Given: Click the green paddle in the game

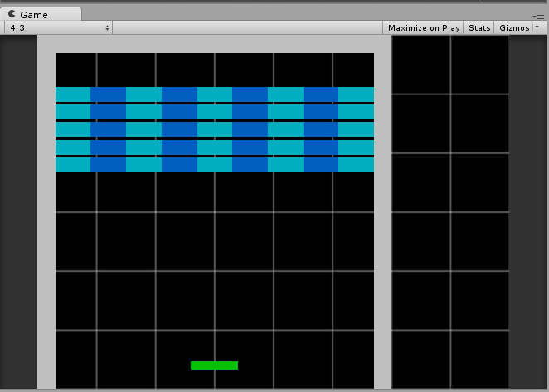Looking at the screenshot, I should [214, 365].
